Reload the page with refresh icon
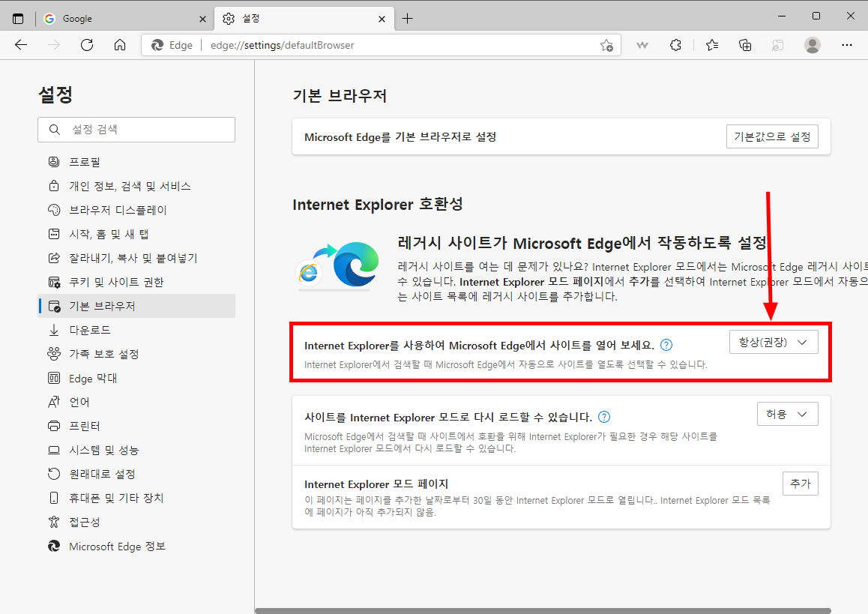This screenshot has height=614, width=868. [87, 45]
